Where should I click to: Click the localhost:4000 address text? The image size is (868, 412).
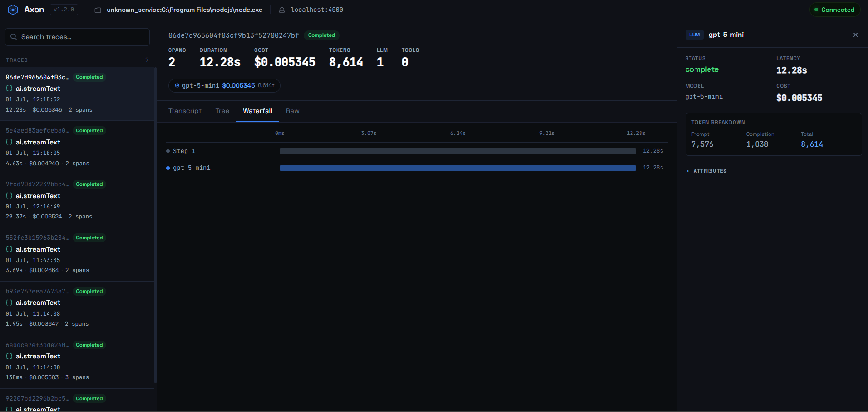(x=317, y=10)
